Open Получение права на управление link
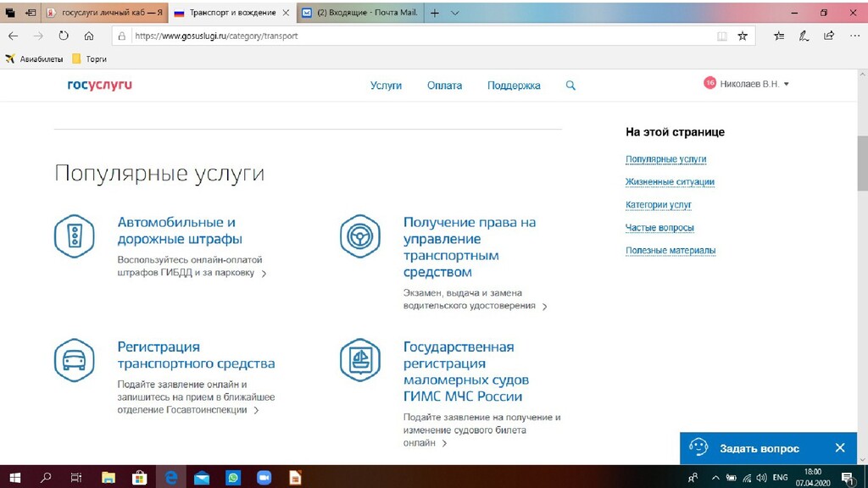 click(470, 247)
